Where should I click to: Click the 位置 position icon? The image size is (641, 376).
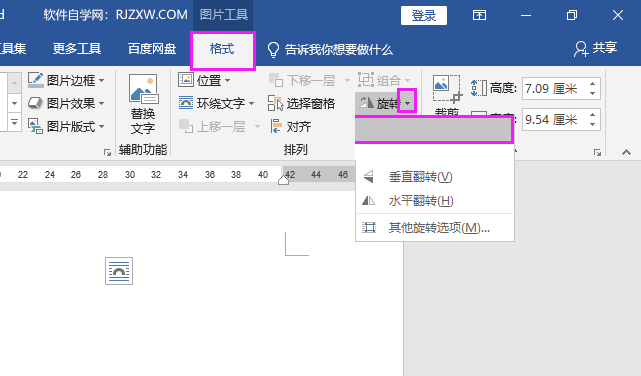pos(186,80)
